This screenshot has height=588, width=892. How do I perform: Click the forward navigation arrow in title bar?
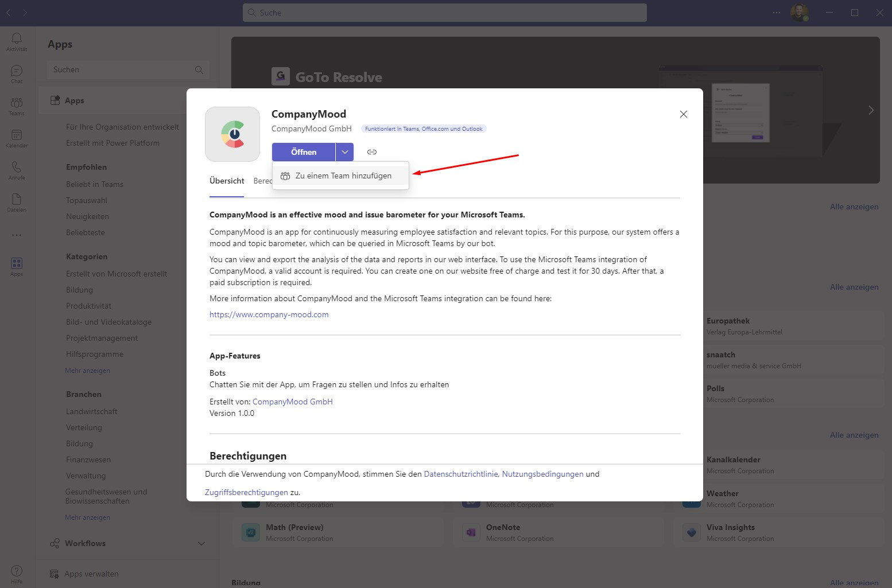point(25,13)
